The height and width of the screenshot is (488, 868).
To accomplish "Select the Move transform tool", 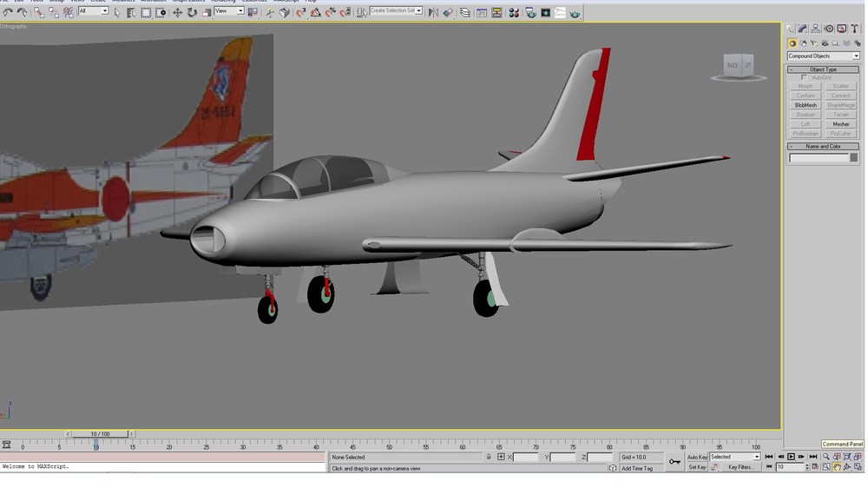I will coord(177,12).
